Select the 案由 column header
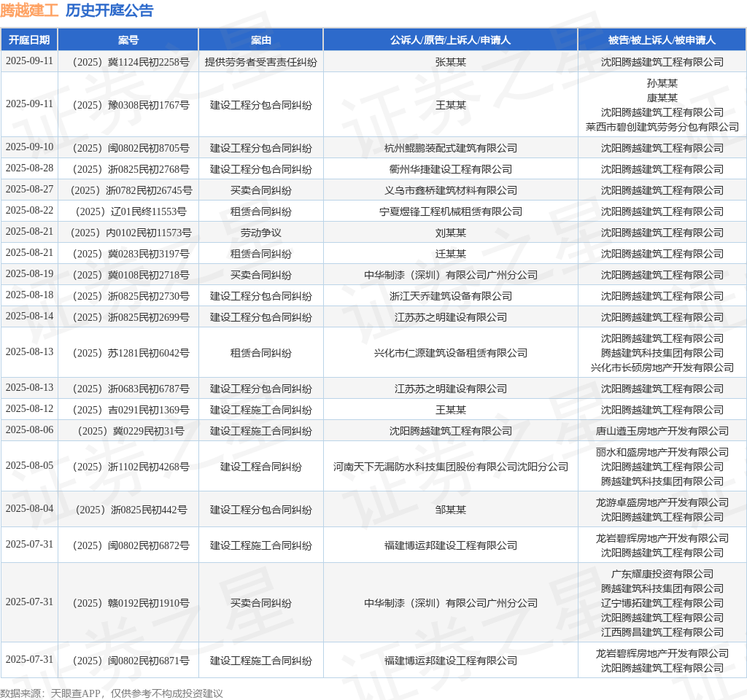This screenshot has height=700, width=747. coord(261,40)
